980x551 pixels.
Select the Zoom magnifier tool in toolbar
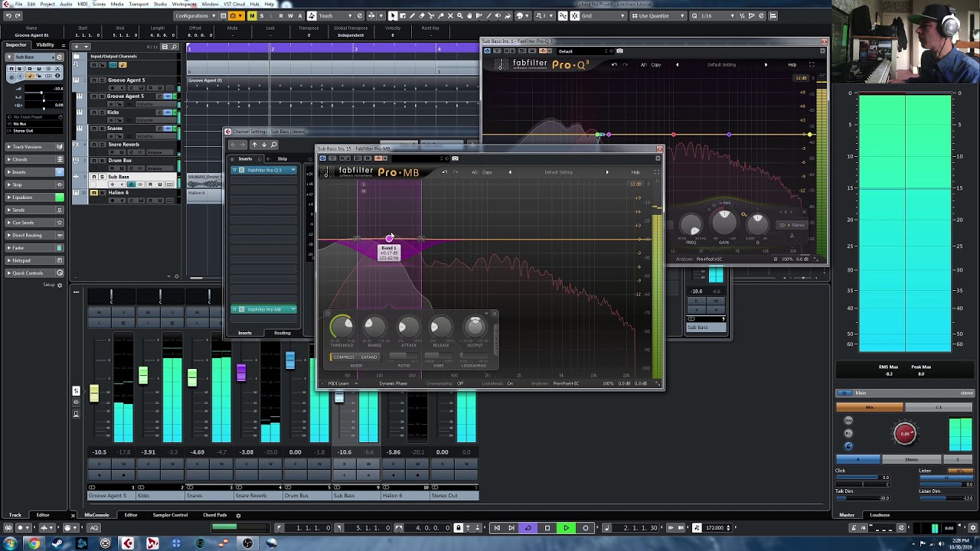(459, 15)
